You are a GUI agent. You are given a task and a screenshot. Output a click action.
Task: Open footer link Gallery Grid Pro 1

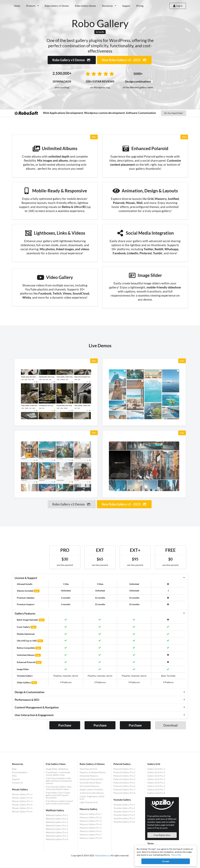[x=156, y=769]
